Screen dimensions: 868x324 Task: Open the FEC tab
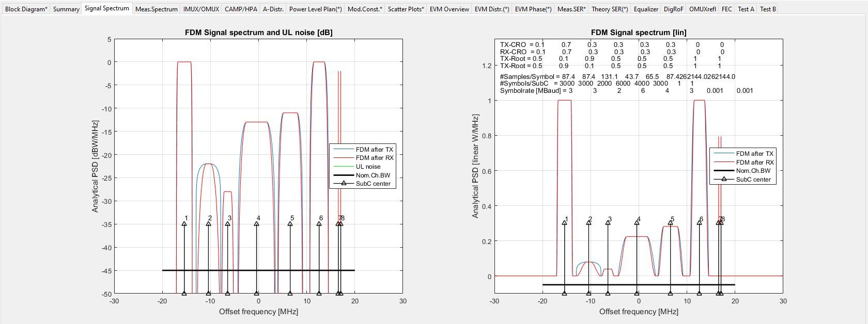point(727,9)
